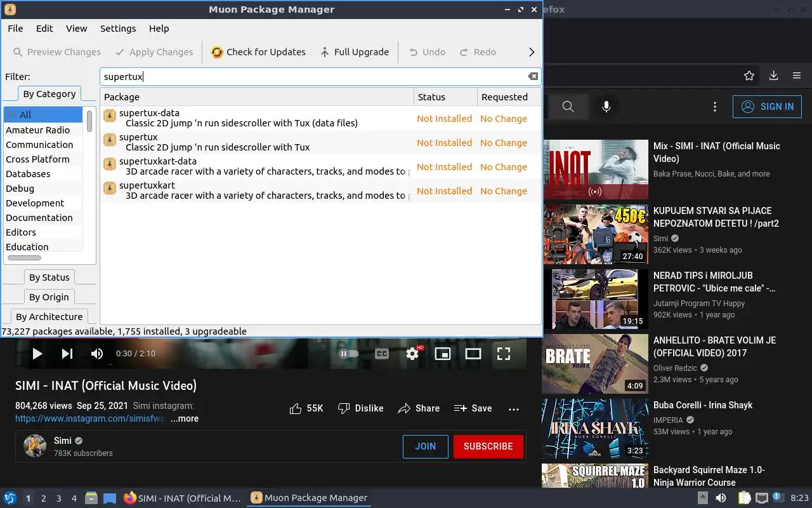812x508 pixels.
Task: Save video to a playlist
Action: coord(473,408)
